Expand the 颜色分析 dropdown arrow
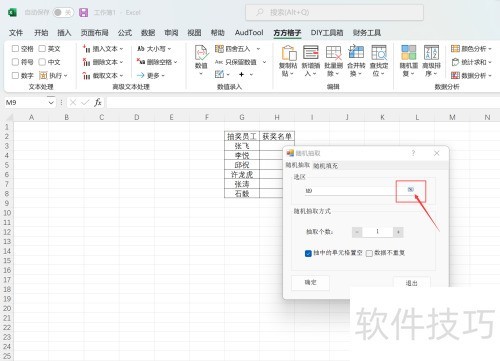The width and height of the screenshot is (500, 361). point(490,49)
